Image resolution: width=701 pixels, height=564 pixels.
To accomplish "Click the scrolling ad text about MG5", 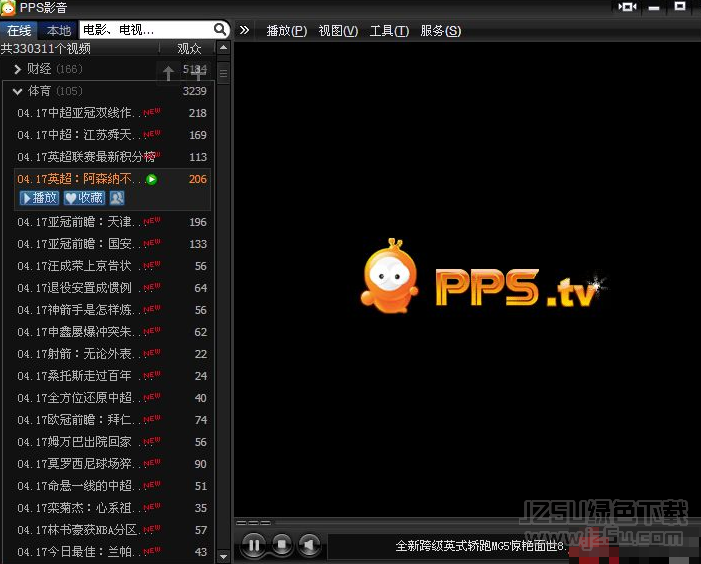I will 481,546.
